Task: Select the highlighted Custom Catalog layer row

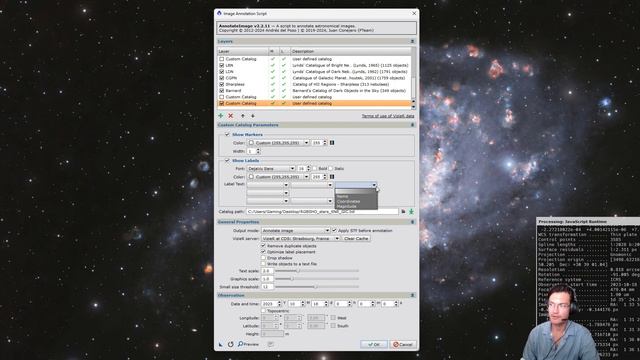Action: click(314, 103)
